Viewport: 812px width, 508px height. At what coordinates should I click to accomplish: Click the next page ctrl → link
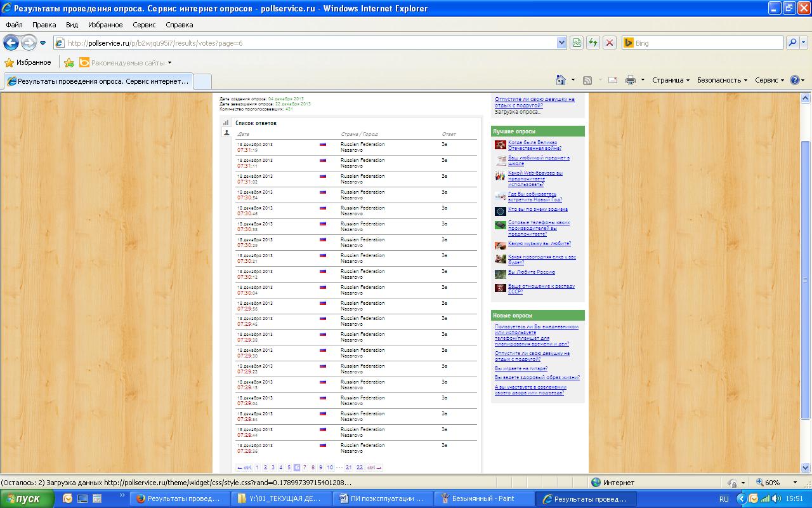pos(374,467)
